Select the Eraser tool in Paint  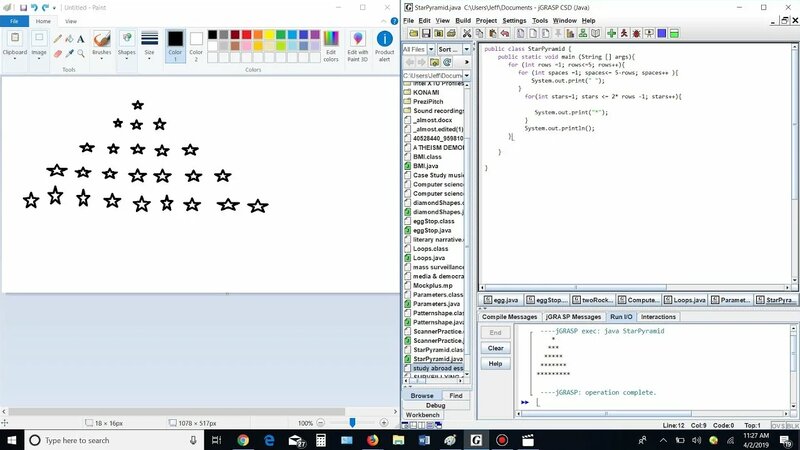pyautogui.click(x=58, y=53)
